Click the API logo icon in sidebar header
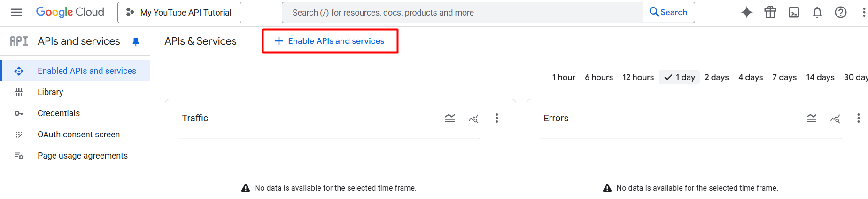The image size is (868, 199). point(19,41)
